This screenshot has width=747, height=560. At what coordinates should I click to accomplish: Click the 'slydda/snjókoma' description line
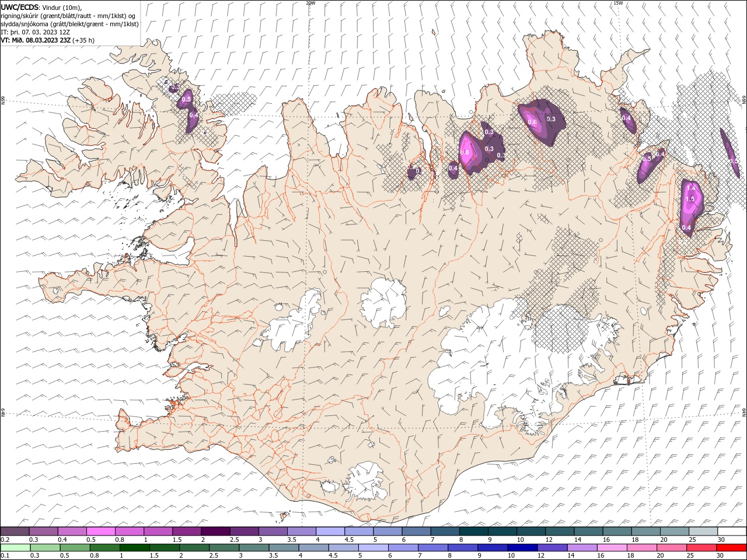pyautogui.click(x=69, y=24)
